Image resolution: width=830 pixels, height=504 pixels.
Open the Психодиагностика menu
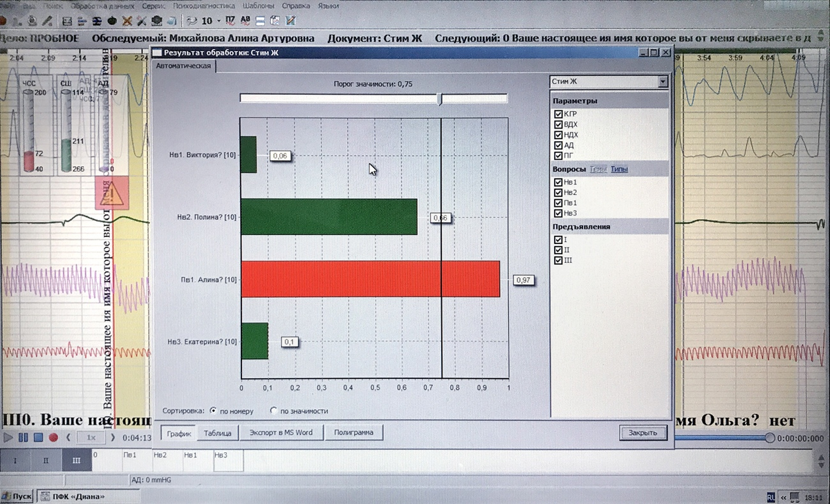(204, 6)
